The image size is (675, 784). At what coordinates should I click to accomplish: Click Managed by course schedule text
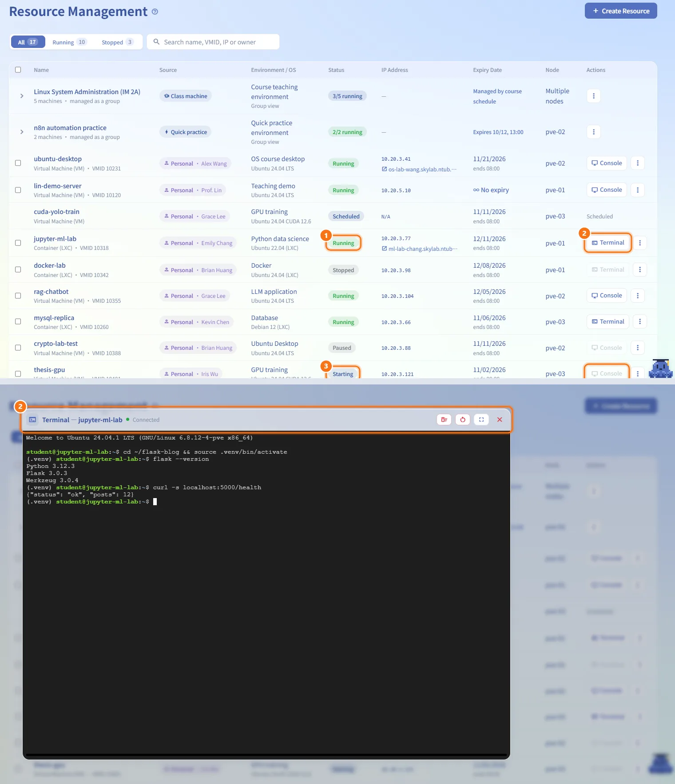[x=497, y=96]
